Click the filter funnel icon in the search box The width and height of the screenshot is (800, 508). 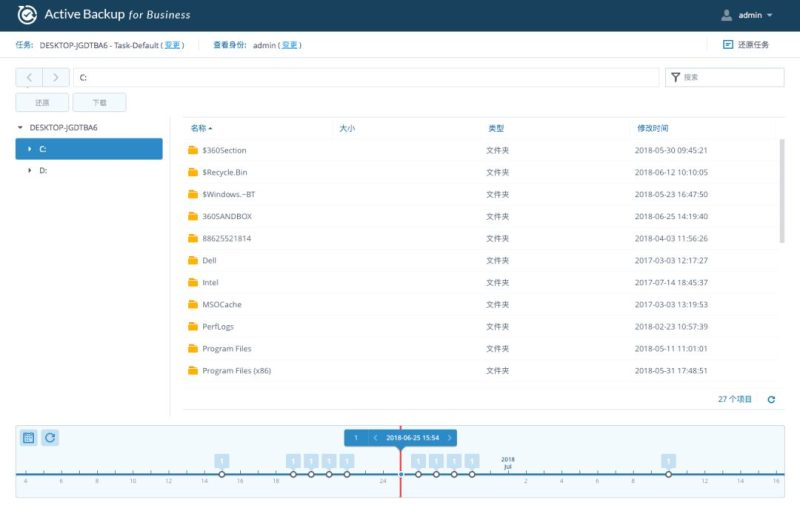coord(676,77)
